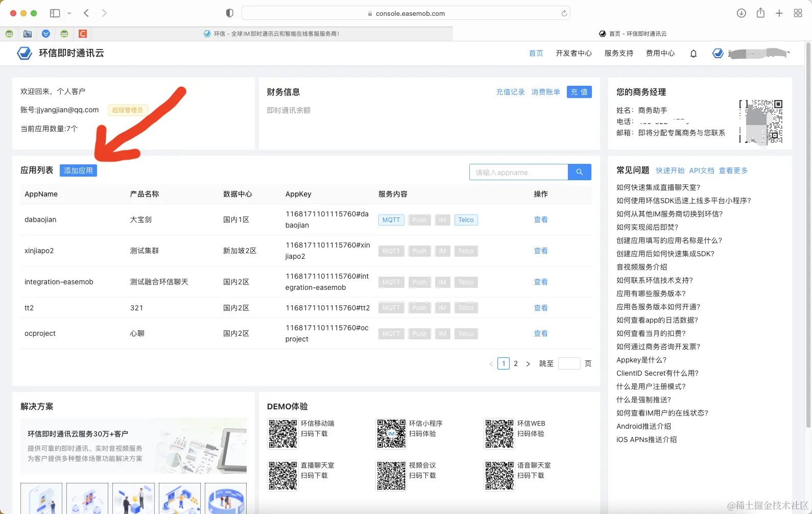Open the sidebar options dropdown arrow
The image size is (812, 514).
coord(69,13)
